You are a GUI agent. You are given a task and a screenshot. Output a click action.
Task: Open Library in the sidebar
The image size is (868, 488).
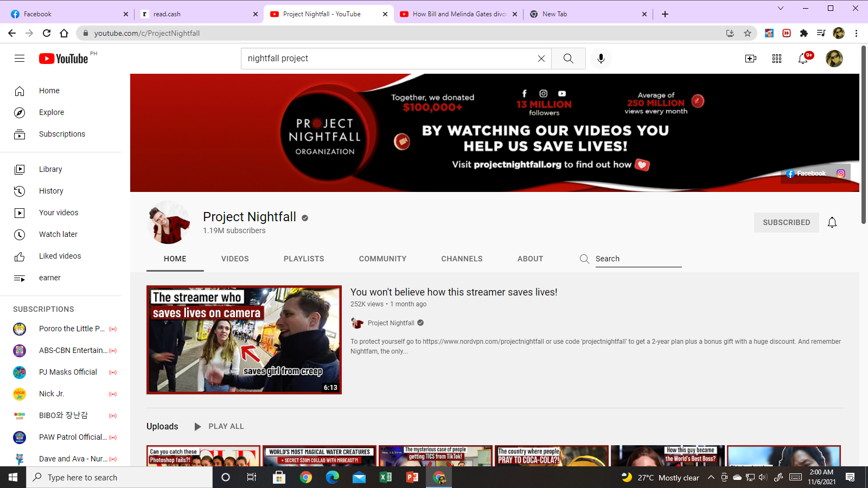(x=61, y=169)
